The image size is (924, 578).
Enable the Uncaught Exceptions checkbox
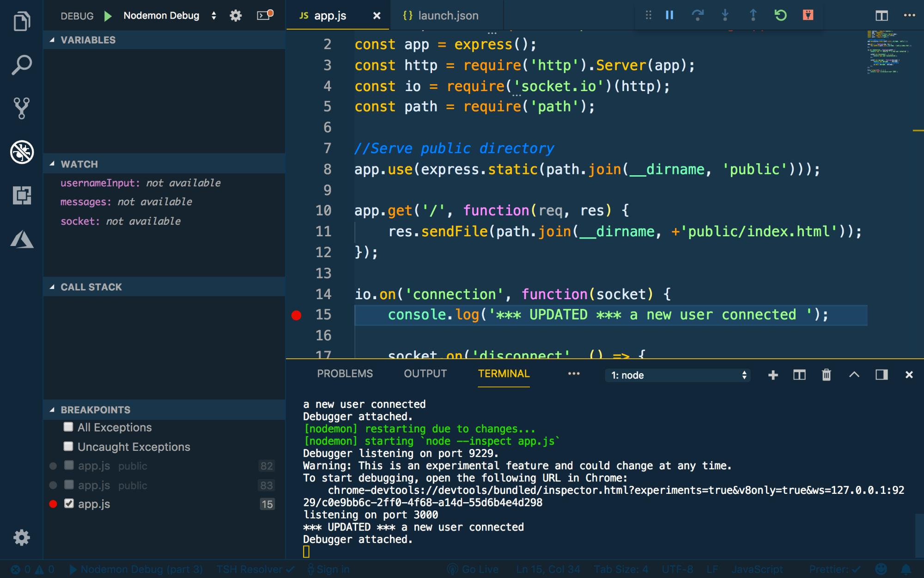coord(68,446)
